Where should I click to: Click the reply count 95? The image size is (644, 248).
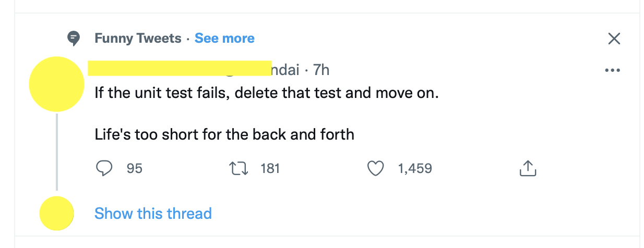pos(135,168)
